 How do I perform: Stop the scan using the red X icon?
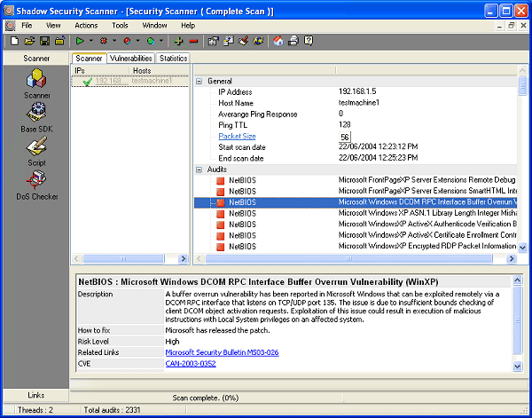click(104, 41)
